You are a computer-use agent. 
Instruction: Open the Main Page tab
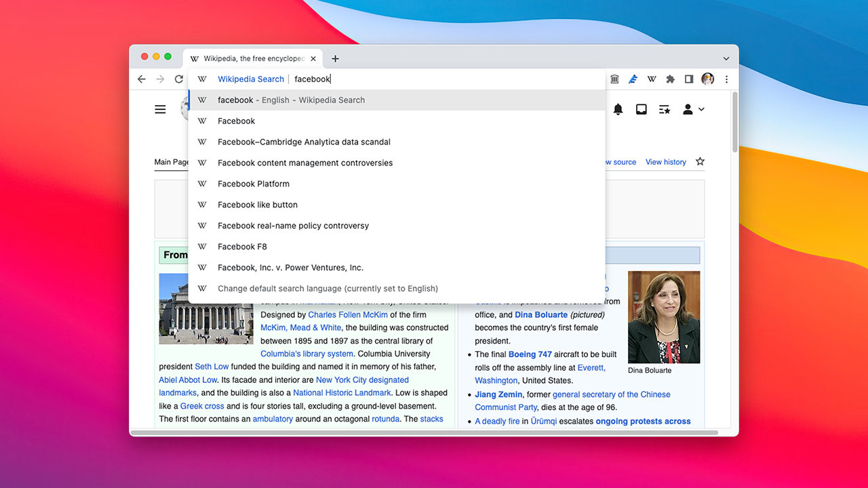[x=172, y=162]
